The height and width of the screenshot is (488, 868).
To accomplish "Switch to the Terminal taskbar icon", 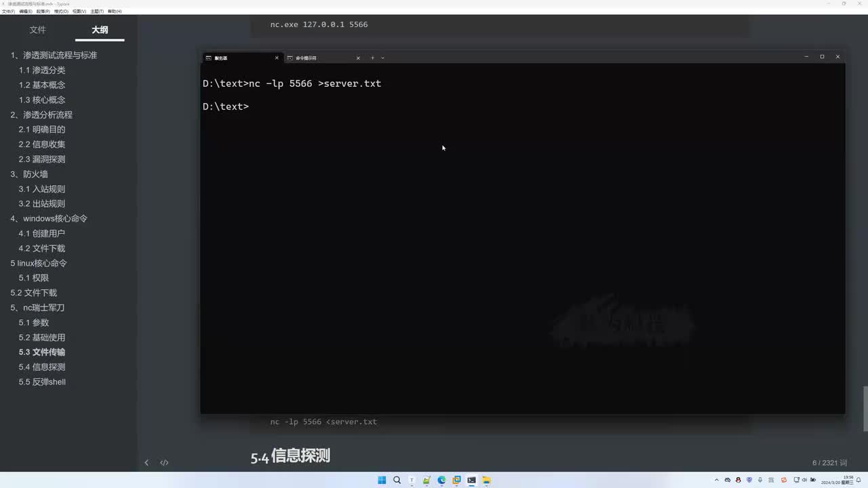I will (x=471, y=480).
